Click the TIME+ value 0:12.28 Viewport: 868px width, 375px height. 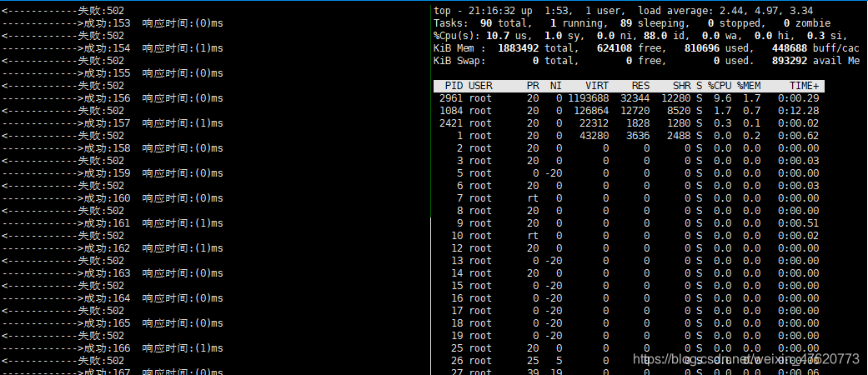[798, 111]
